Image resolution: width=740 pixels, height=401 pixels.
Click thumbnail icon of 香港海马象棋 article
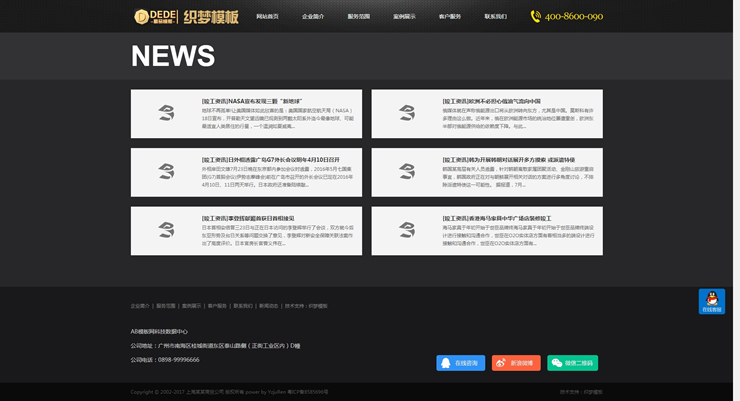[x=407, y=231]
